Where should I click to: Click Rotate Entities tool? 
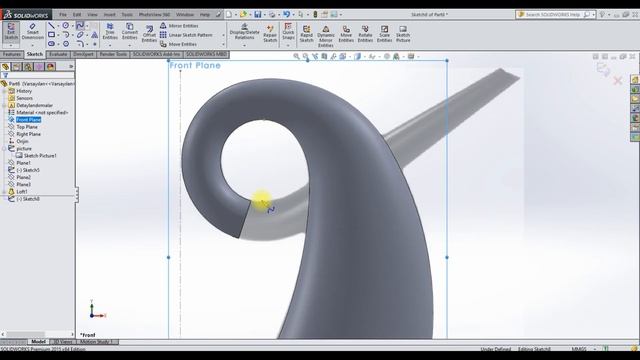click(365, 33)
